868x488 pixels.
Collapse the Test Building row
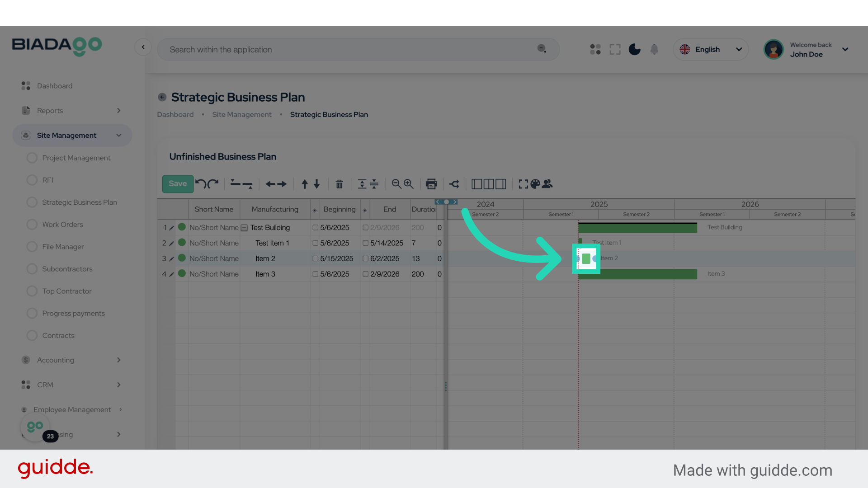244,228
